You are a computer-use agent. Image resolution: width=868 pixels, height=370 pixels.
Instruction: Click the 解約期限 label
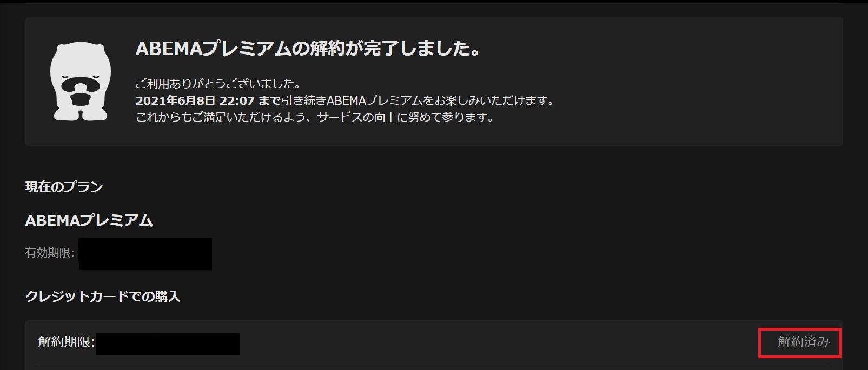(x=67, y=342)
